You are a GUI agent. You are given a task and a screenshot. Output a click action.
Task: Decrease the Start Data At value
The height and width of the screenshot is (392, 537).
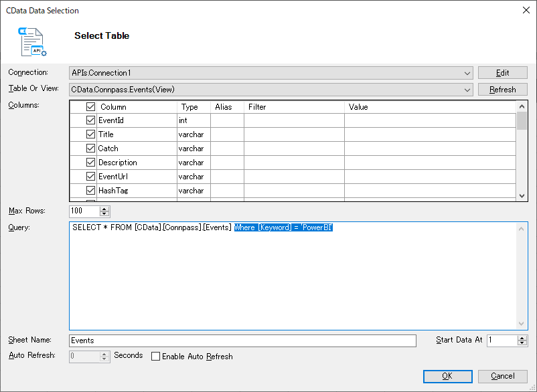(x=522, y=343)
